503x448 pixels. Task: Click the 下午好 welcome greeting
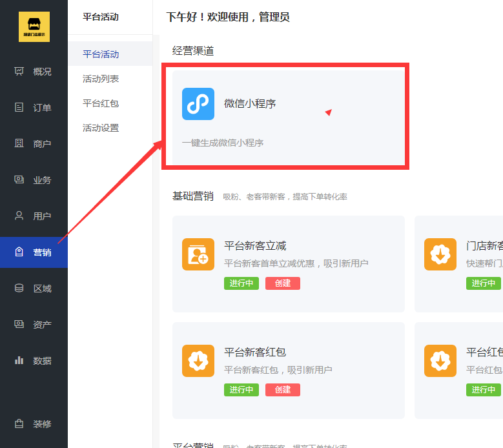(228, 17)
